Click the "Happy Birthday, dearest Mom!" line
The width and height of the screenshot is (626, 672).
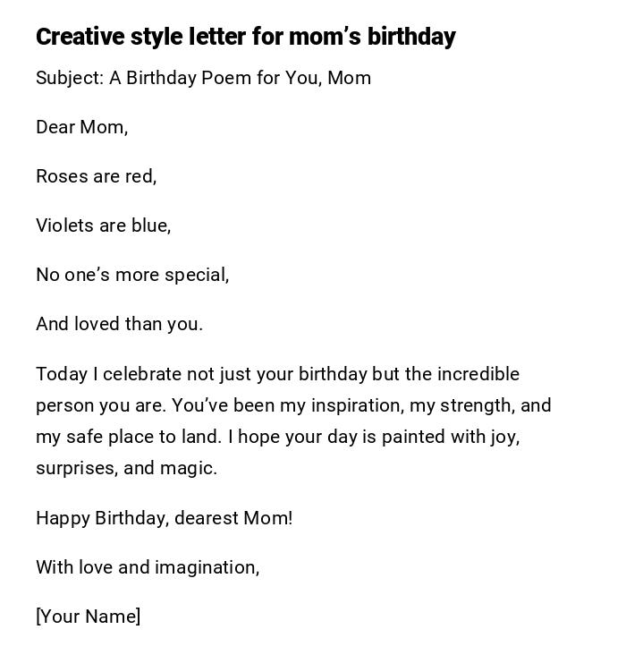pyautogui.click(x=165, y=518)
